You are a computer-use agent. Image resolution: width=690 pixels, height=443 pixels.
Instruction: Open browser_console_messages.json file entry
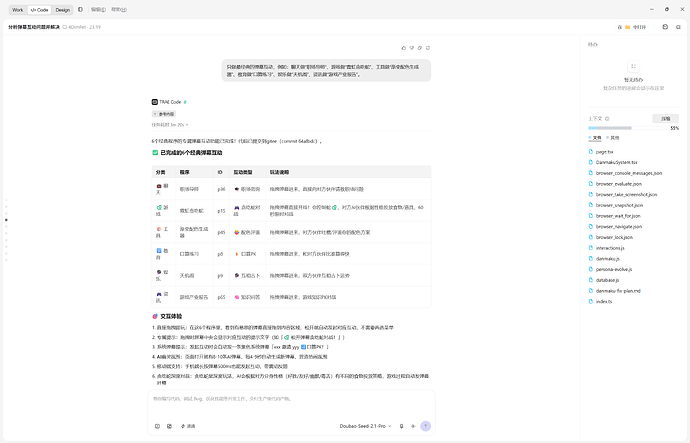point(629,173)
